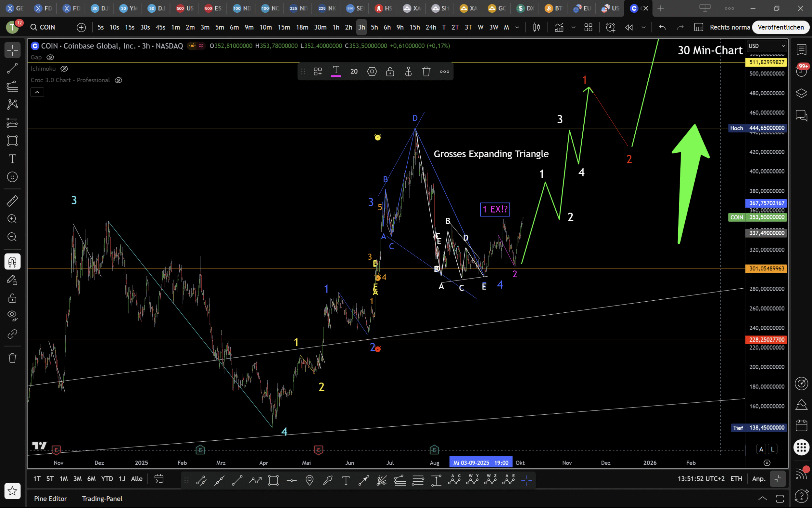812x508 pixels.
Task: Select the Fibonacci retracement tool in left sidebar
Action: point(12,86)
